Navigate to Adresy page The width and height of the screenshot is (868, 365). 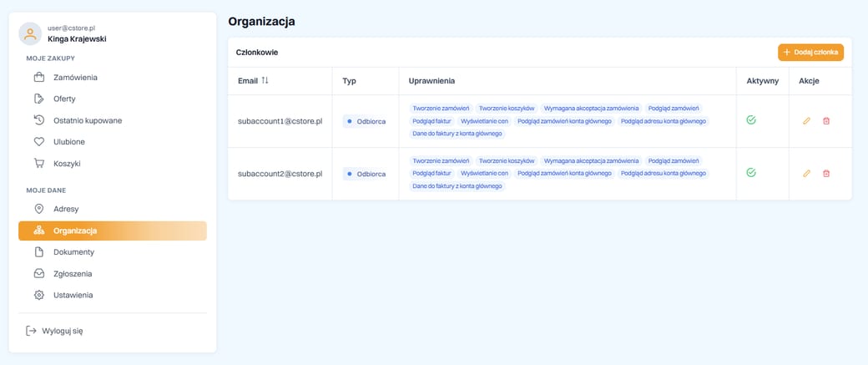tap(113, 209)
